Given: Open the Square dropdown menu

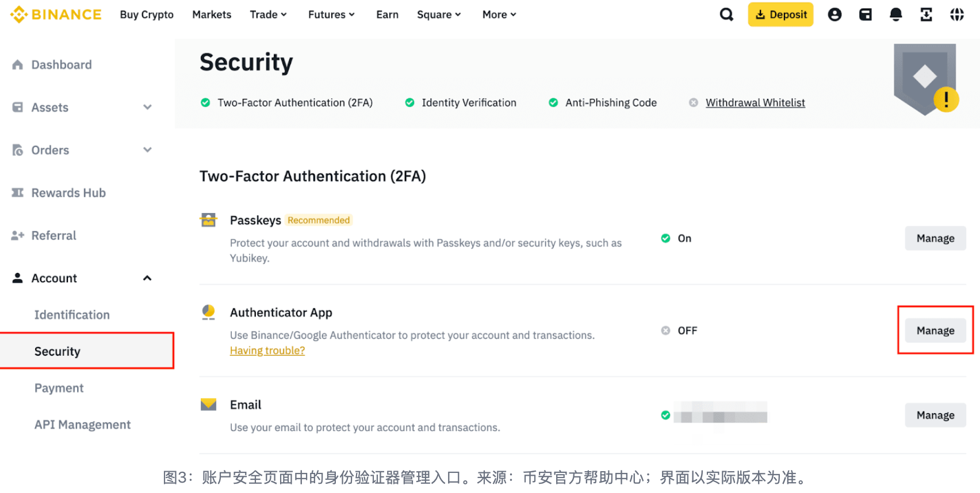Looking at the screenshot, I should 439,14.
